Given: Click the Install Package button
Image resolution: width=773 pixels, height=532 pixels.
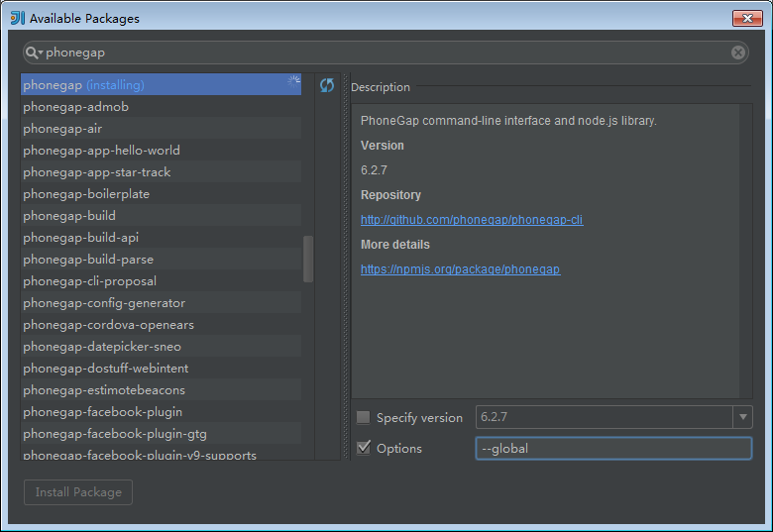Looking at the screenshot, I should click(78, 492).
